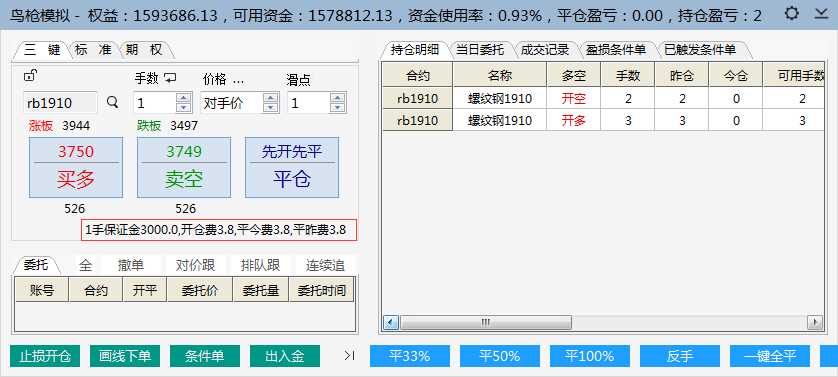This screenshot has height=377, width=838.
Task: Click the 昨仓 column header
Action: tap(682, 76)
